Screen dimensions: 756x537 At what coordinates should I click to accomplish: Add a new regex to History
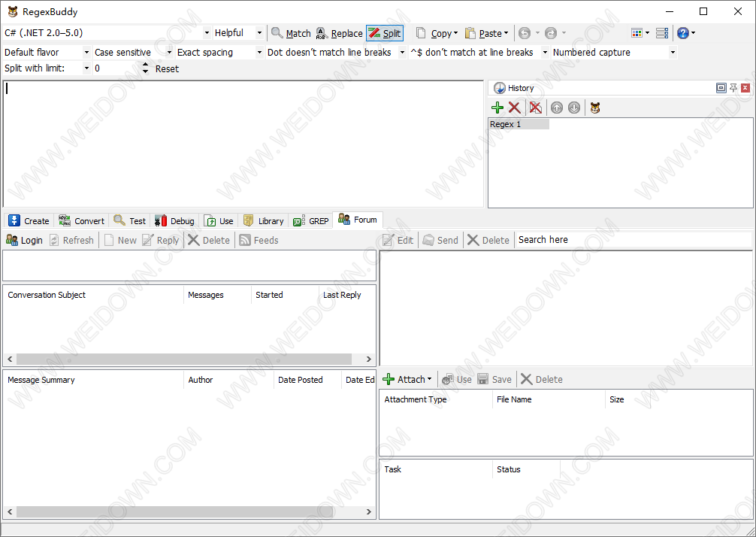click(497, 108)
